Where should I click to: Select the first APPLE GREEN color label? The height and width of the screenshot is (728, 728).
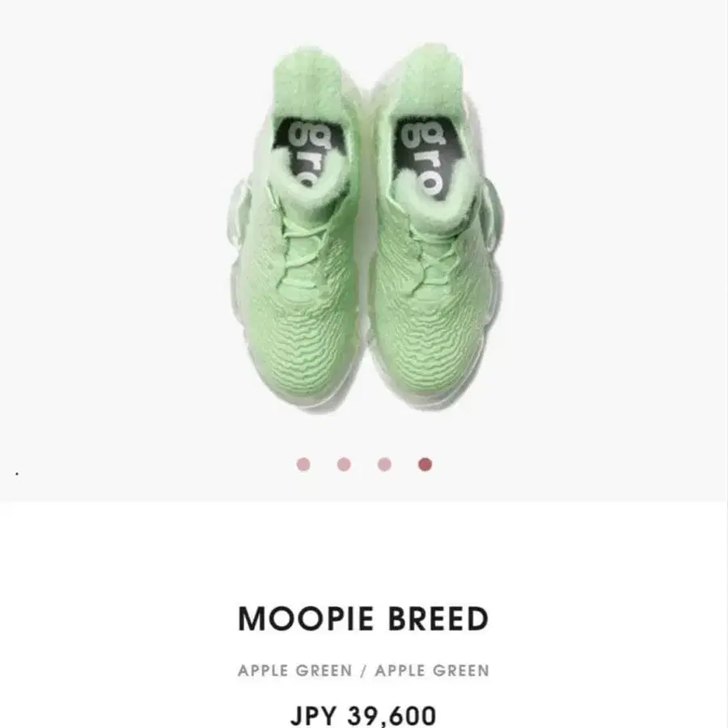pos(294,671)
